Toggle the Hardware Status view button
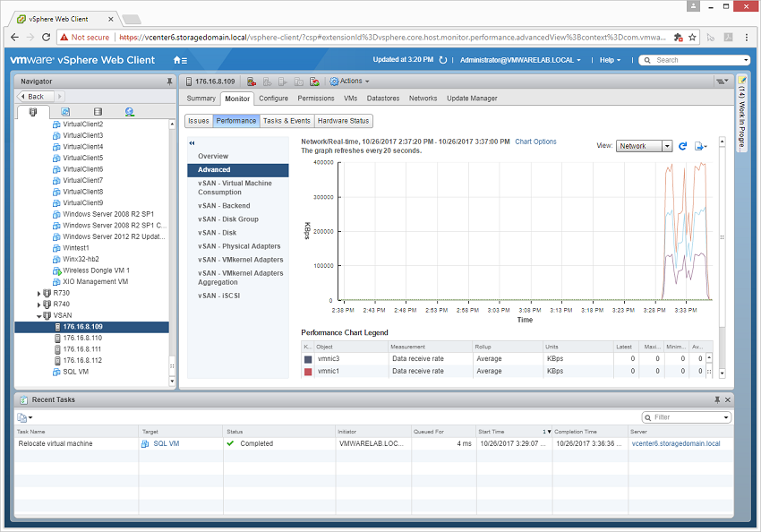 [344, 121]
